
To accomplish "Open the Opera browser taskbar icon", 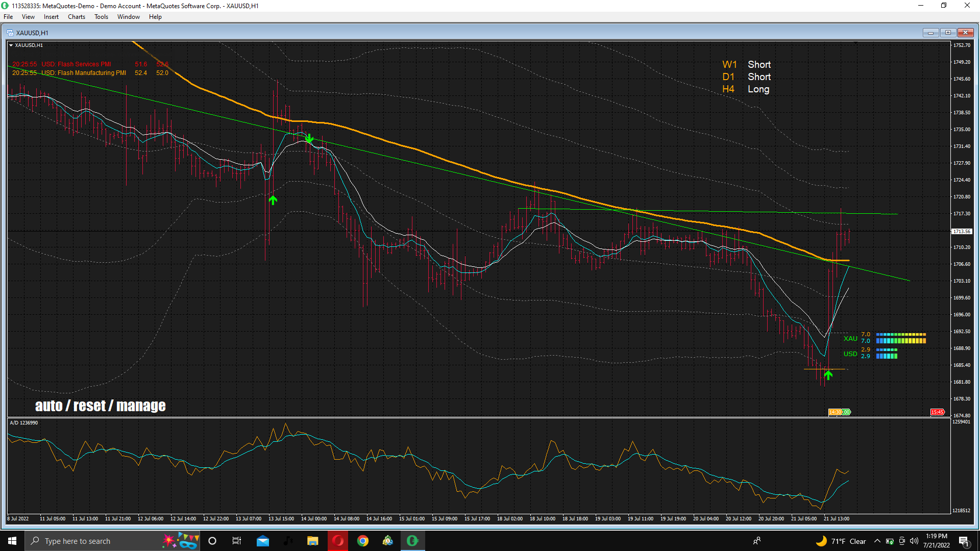I will pyautogui.click(x=338, y=541).
